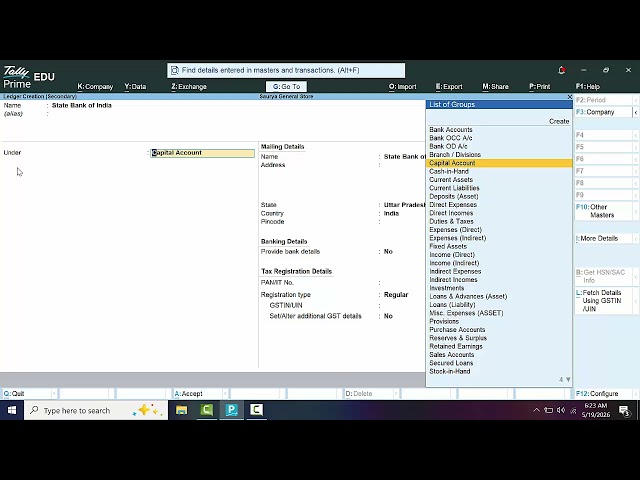Select Cash-in-Hand group

499,171
